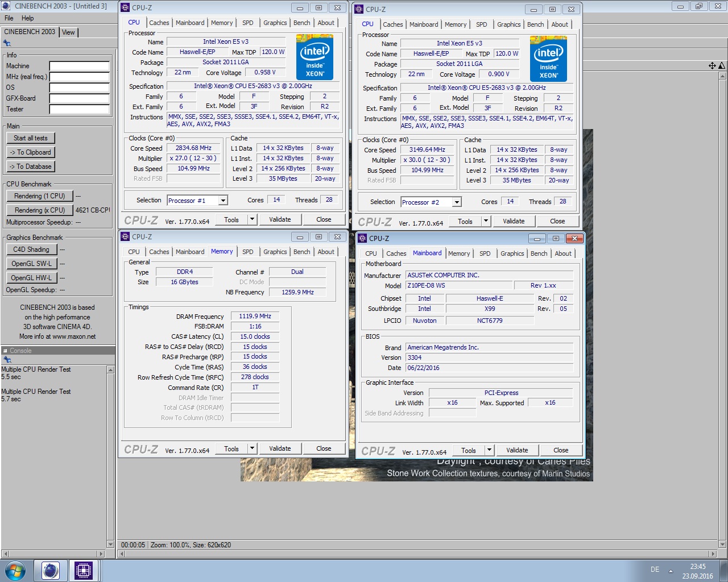Viewport: 728px width, 582px height.
Task: Open Bench tab in top-right CPU-Z
Action: coord(536,24)
